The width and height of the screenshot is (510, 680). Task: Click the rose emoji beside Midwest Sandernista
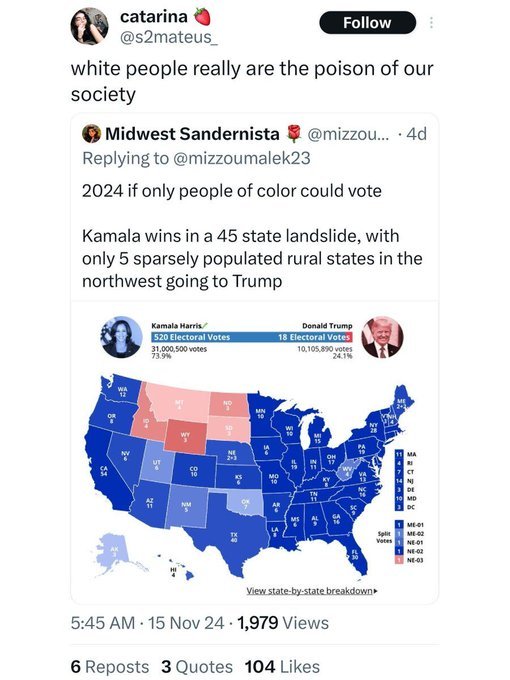294,134
